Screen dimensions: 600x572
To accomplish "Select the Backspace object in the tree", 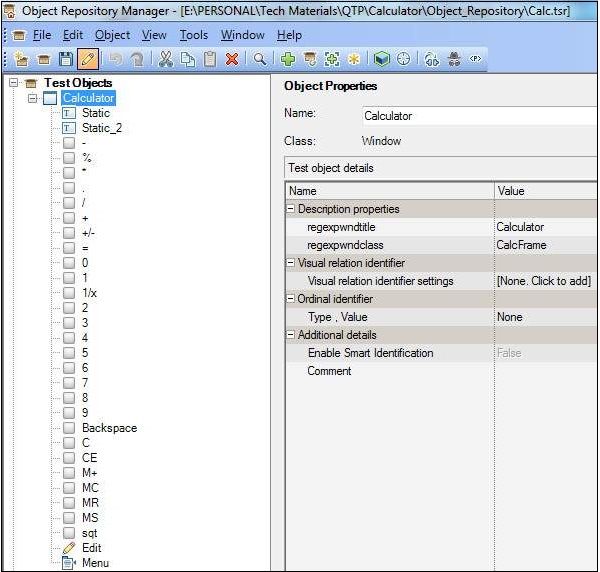I will (109, 428).
